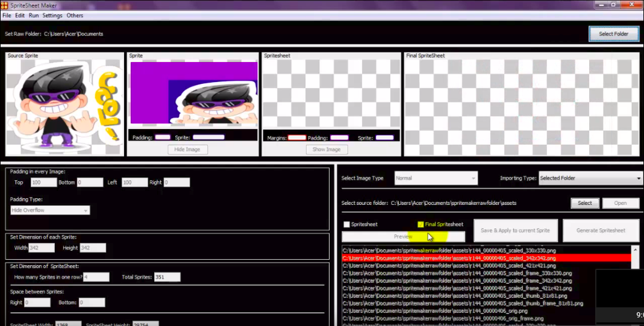Select file ending 00000406_orig_frame.png
644x326 pixels.
click(443, 319)
